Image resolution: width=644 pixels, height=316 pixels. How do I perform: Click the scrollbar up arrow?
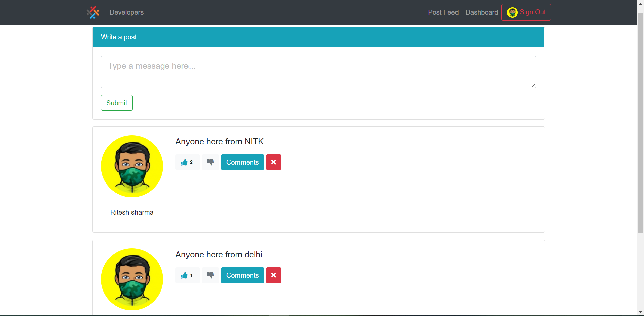640,4
